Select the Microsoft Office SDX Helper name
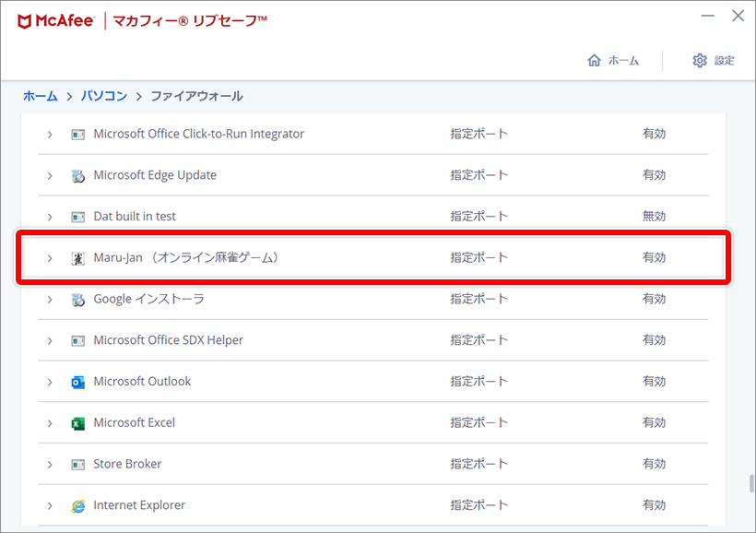 pos(169,340)
